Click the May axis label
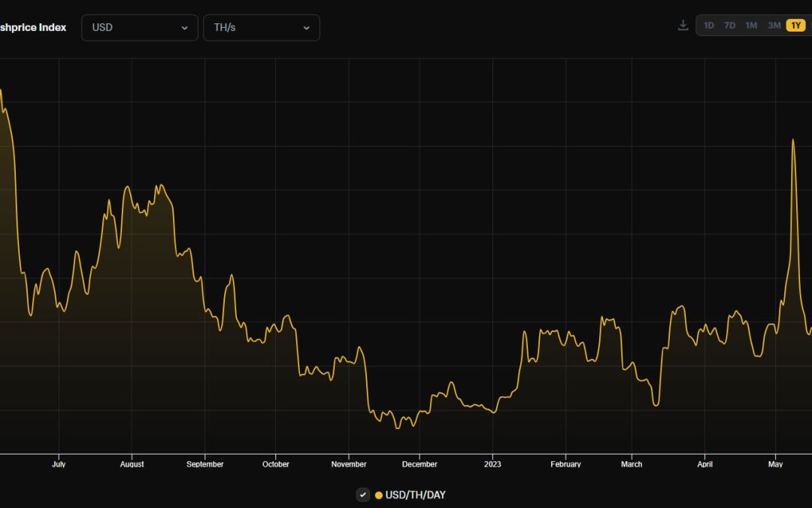 pos(775,464)
